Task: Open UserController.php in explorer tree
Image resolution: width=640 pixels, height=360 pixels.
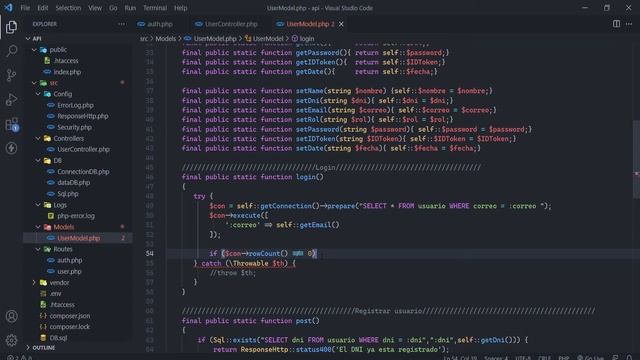Action: (x=83, y=149)
